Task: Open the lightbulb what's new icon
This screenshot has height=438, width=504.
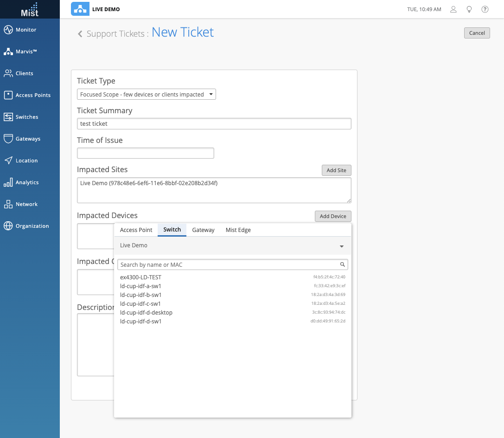Action: (469, 9)
